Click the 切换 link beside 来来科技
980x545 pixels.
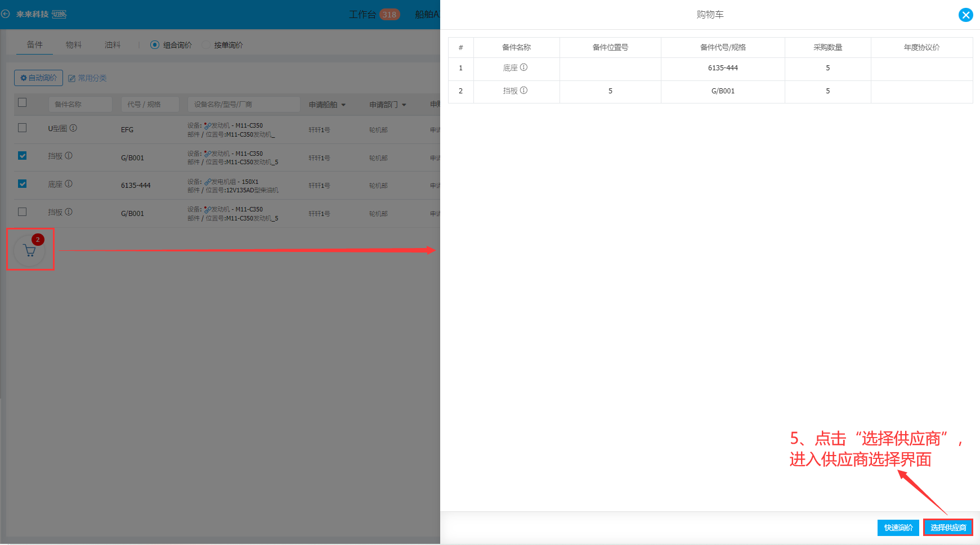pos(59,15)
